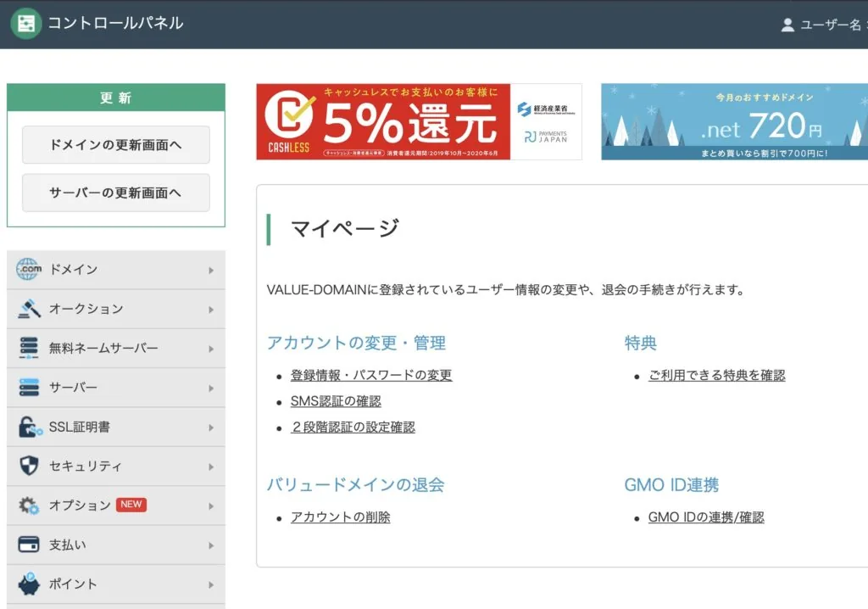Click the options gears icon

coord(29,506)
